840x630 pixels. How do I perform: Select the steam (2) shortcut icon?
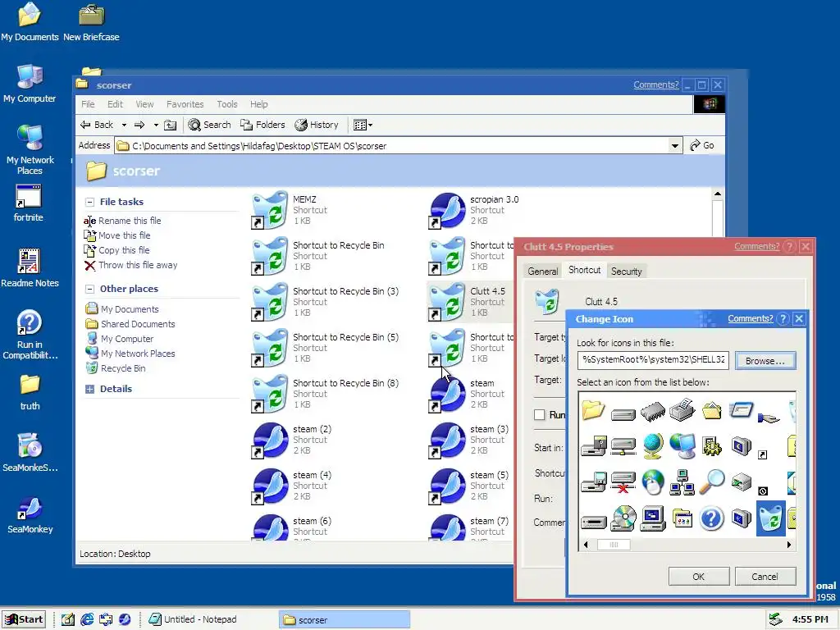click(270, 441)
